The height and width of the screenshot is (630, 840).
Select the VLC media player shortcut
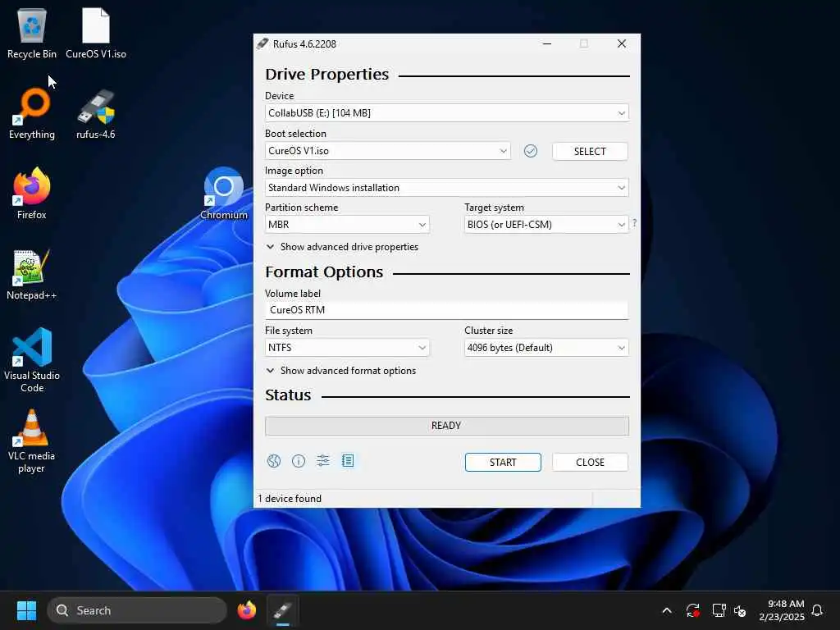pyautogui.click(x=32, y=441)
